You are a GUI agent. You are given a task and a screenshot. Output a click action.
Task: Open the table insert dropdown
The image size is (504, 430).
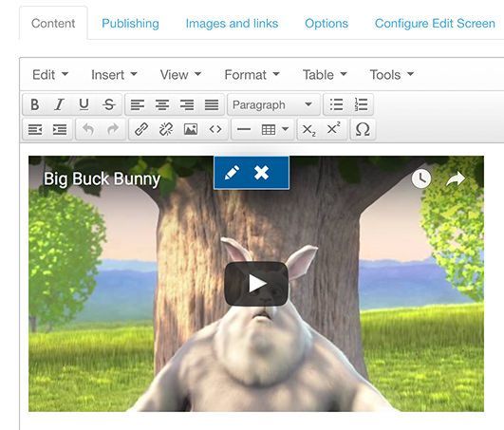[275, 129]
